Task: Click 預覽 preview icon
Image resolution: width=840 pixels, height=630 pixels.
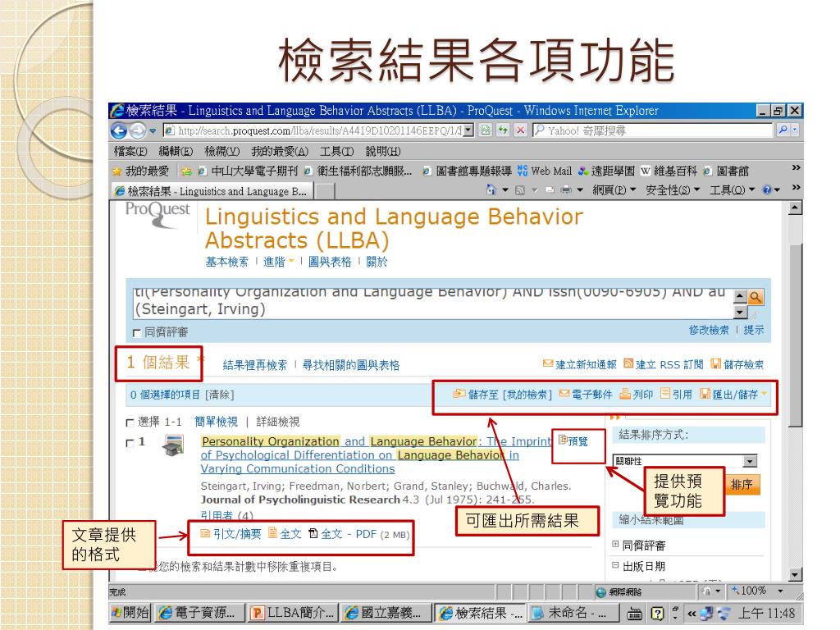Action: coord(563,441)
